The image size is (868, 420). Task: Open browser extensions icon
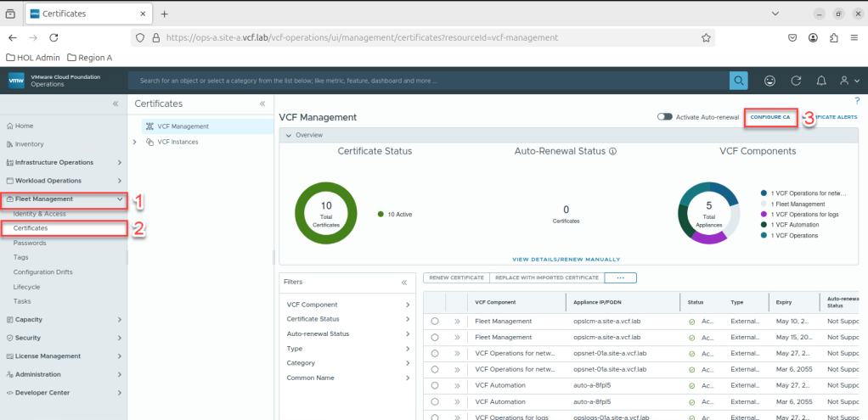[834, 37]
